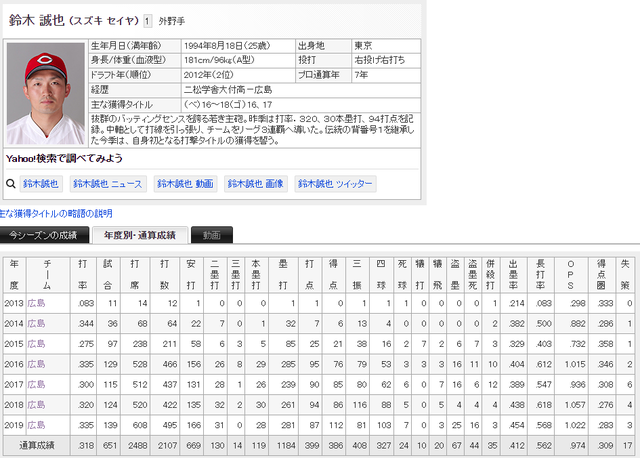Open the 鈴木誠也 動画 search link
Viewport: 640px width, 458px height.
coord(185,184)
